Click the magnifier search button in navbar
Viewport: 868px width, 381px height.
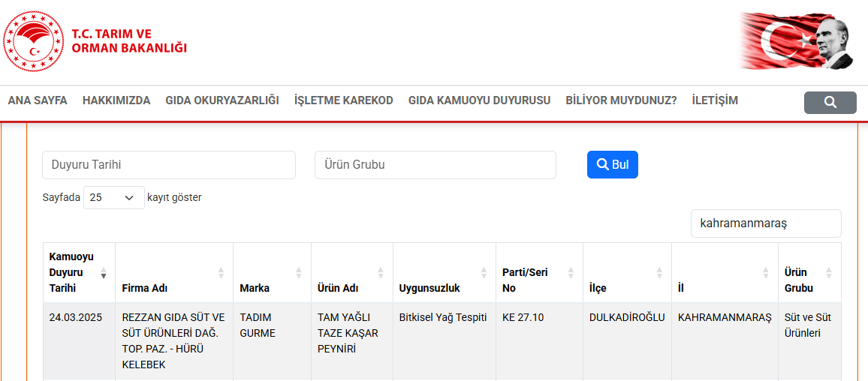830,103
